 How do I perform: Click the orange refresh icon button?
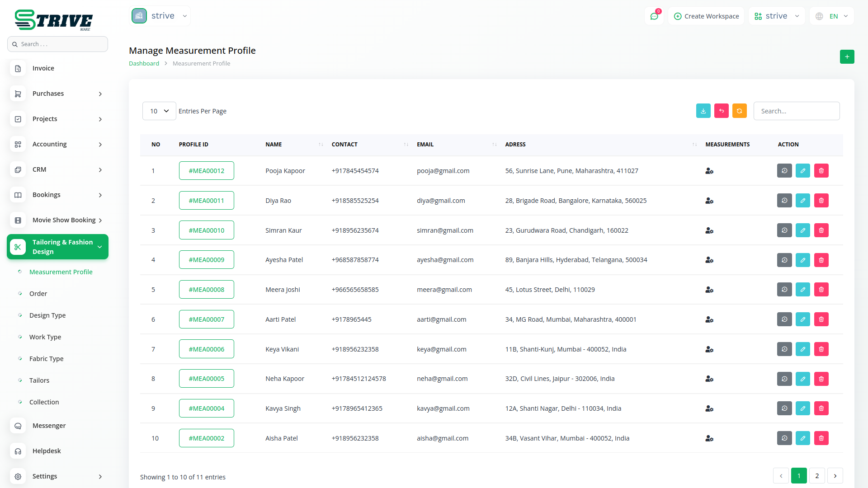click(x=739, y=111)
